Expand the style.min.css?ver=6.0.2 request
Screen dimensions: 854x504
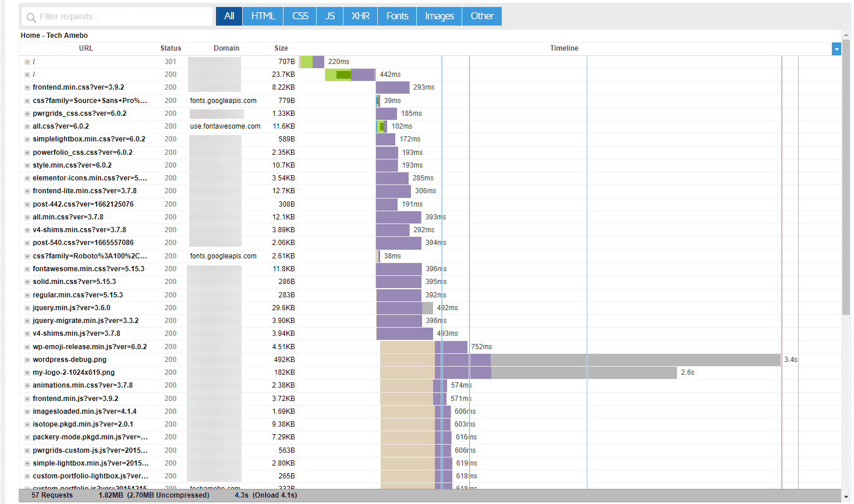27,165
